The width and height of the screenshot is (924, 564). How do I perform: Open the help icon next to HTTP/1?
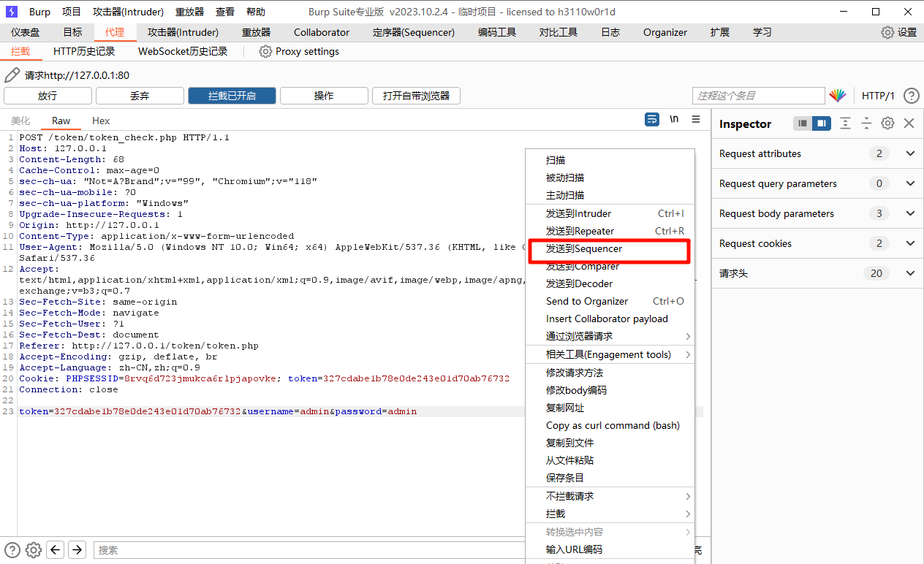[x=911, y=96]
